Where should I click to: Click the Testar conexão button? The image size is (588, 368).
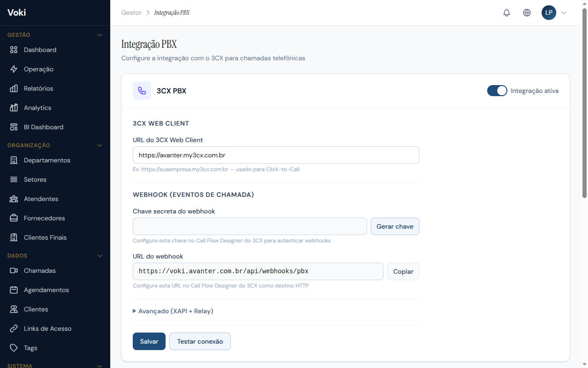(x=200, y=341)
